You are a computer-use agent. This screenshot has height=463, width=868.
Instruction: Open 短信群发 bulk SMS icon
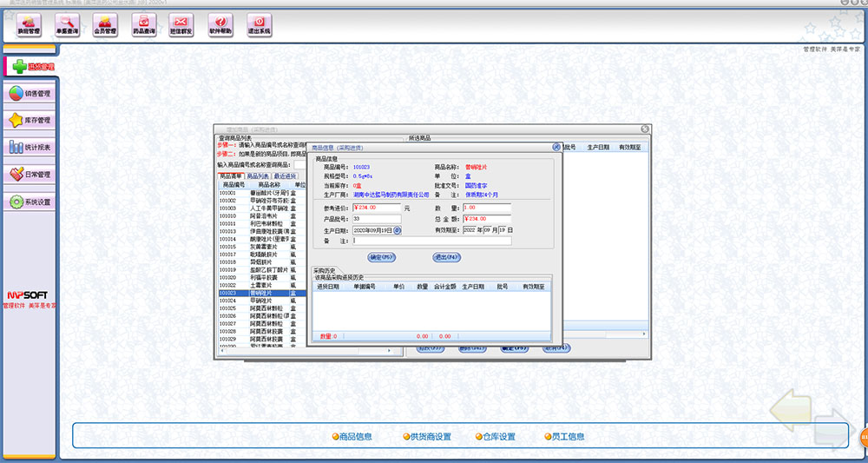(x=179, y=25)
